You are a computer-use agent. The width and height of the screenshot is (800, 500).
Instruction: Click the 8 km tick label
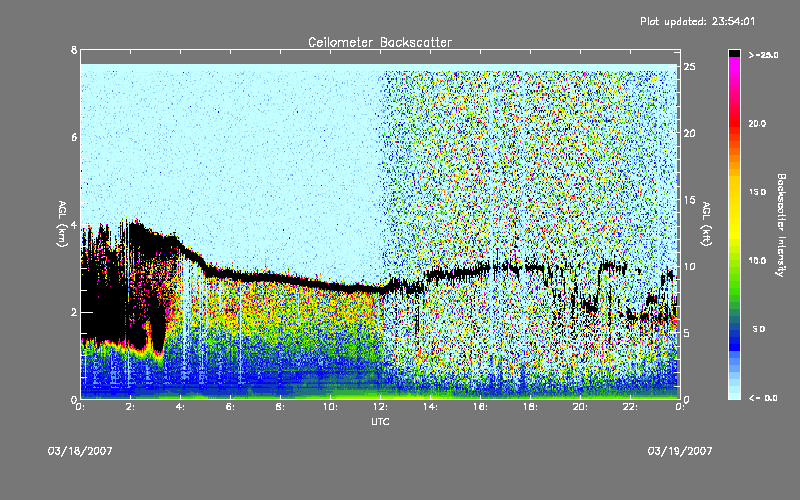(74, 50)
